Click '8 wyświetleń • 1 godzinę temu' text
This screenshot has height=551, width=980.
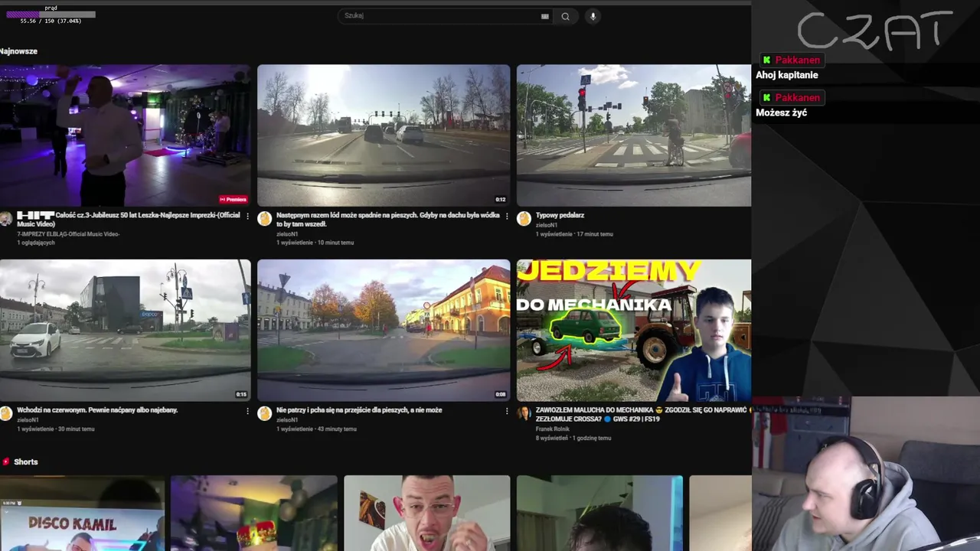pyautogui.click(x=573, y=438)
